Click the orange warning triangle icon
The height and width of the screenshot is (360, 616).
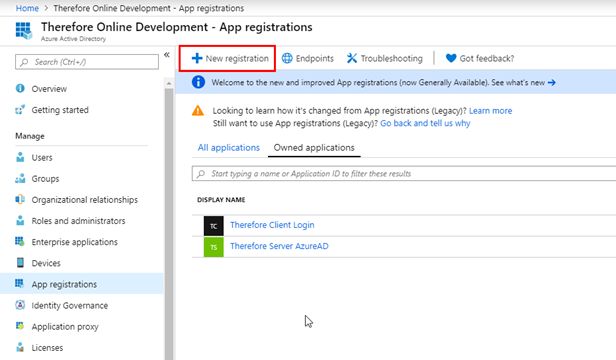point(198,111)
